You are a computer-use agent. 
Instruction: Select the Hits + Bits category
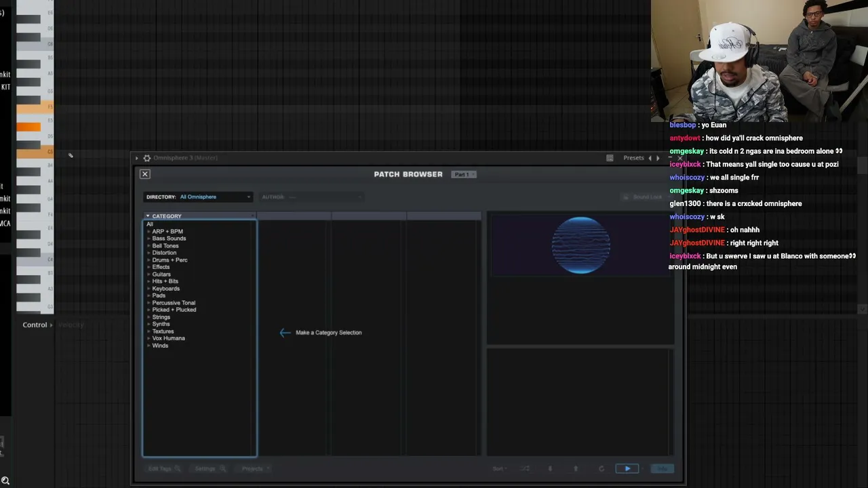point(165,281)
